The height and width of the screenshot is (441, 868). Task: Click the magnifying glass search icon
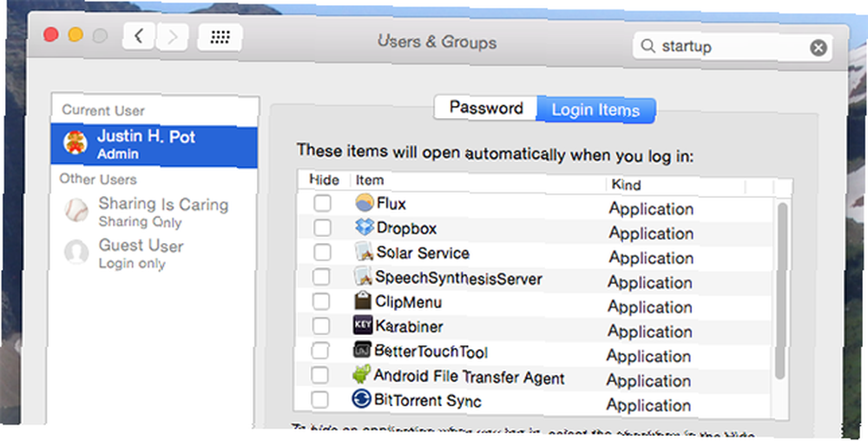[648, 45]
